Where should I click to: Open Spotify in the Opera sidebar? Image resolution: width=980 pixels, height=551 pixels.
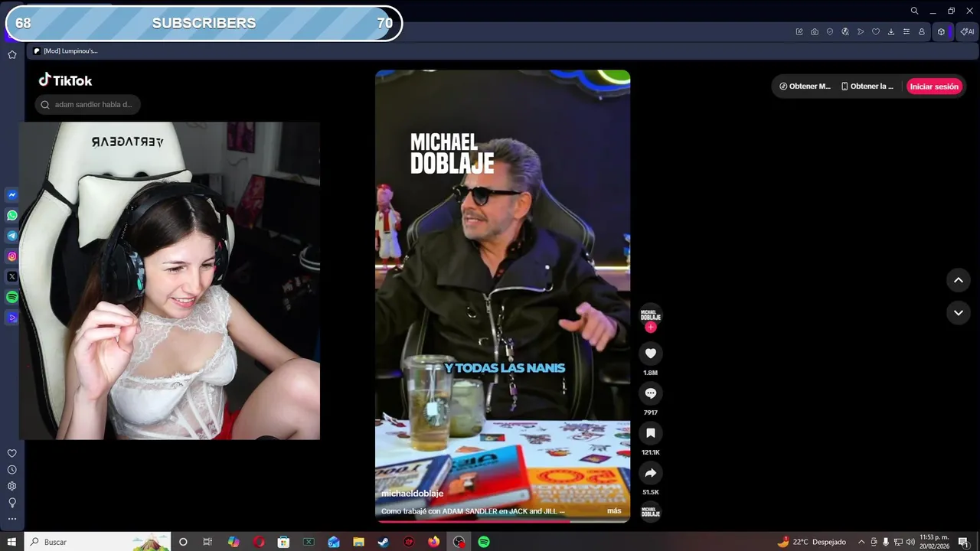click(12, 297)
